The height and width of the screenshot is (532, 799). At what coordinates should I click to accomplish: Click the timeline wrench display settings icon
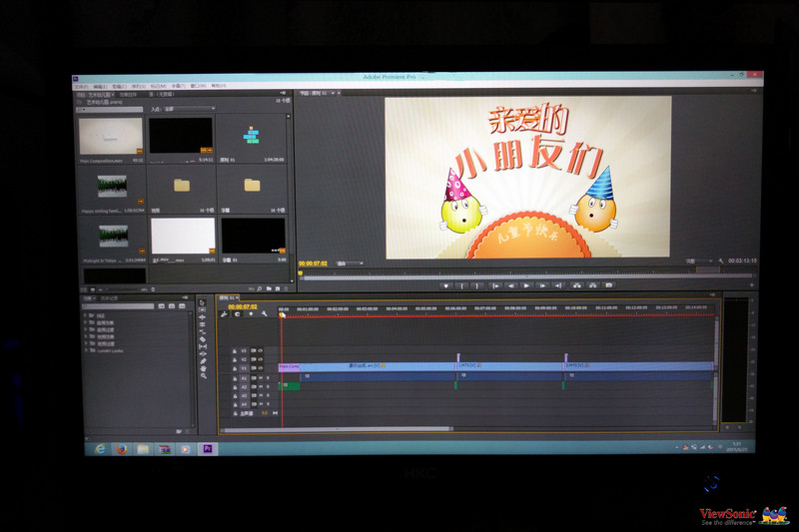[x=264, y=314]
